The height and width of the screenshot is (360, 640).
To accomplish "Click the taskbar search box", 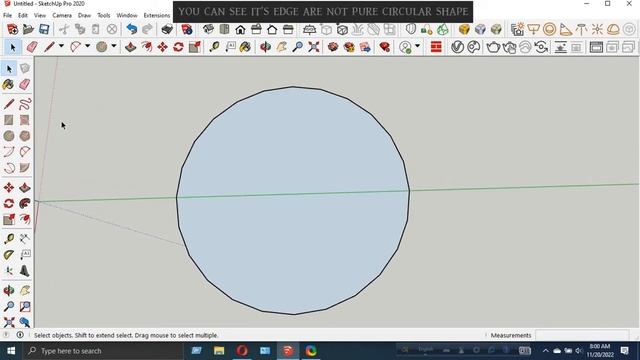I will [103, 351].
